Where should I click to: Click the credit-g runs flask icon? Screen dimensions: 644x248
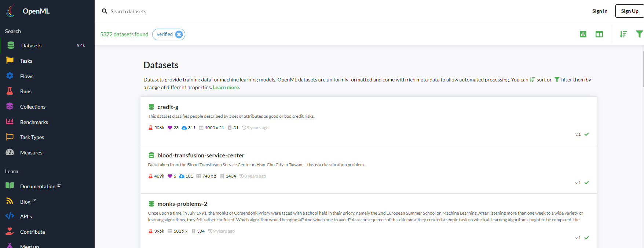(150, 128)
